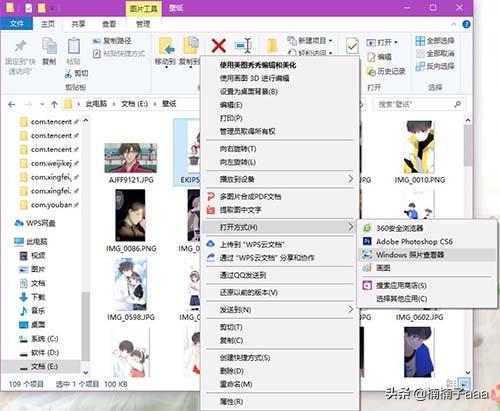Click Upload to WPS cloud document
This screenshot has height=411, width=500.
(x=279, y=244)
